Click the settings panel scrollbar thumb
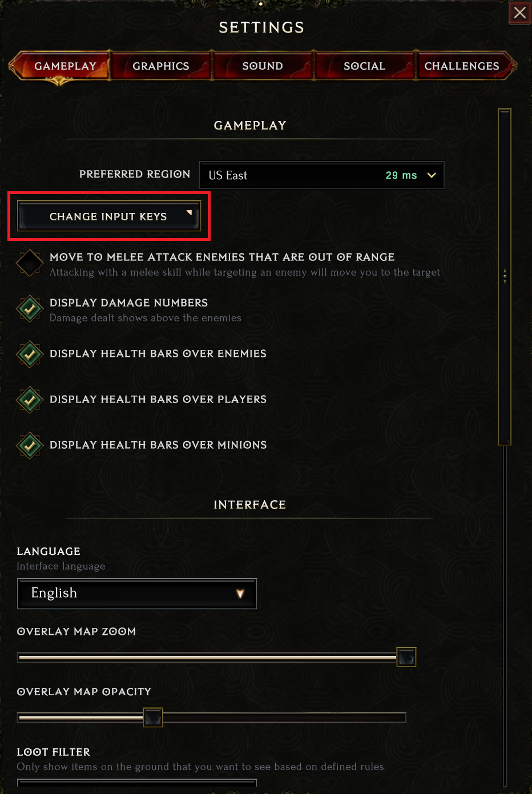This screenshot has height=794, width=532. pos(505,276)
